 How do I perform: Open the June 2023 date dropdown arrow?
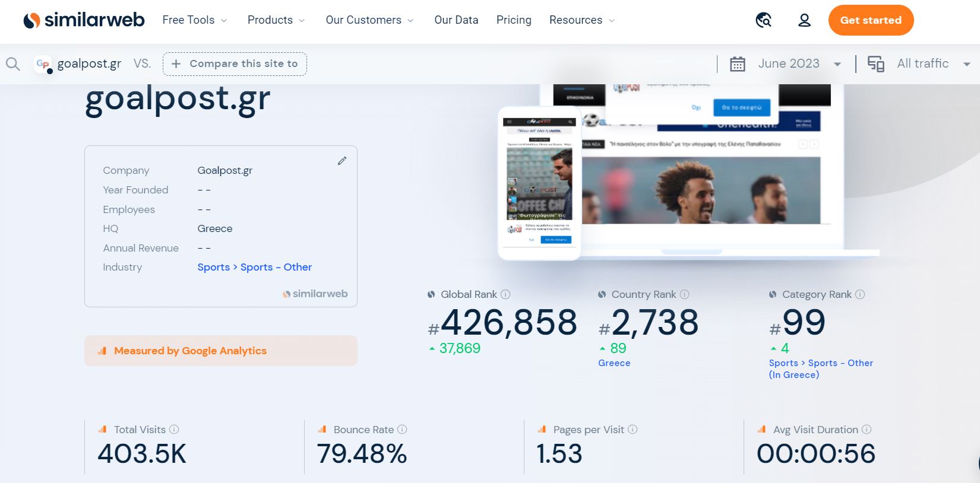point(837,64)
